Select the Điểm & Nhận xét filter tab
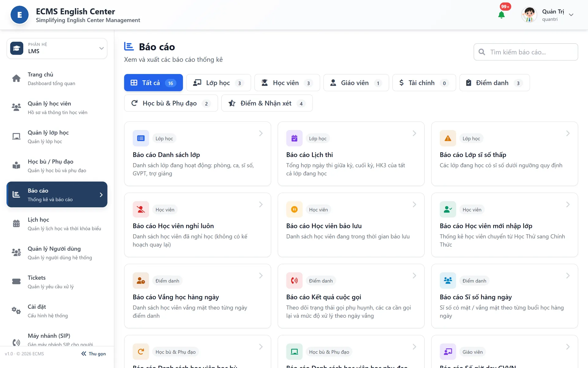 267,103
